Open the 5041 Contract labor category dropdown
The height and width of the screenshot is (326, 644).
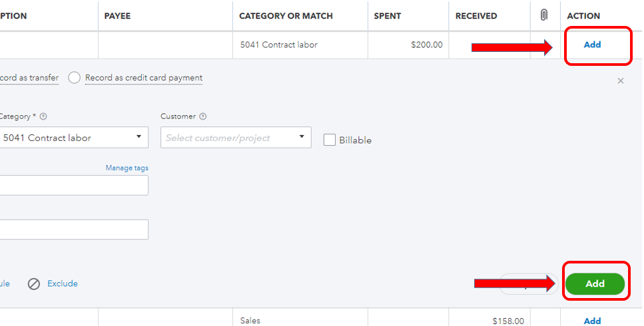tap(139, 138)
